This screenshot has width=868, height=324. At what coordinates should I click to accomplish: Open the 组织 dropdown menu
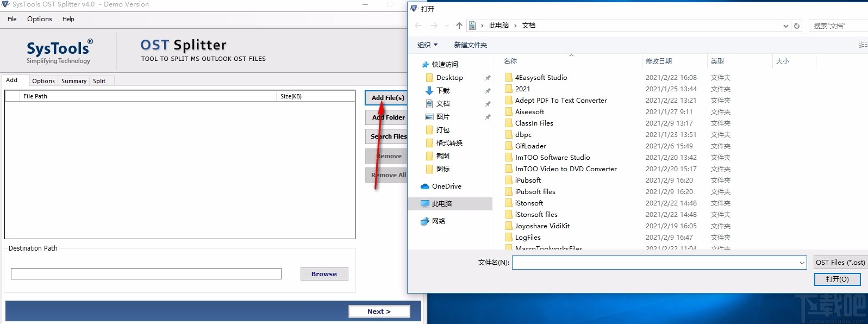427,45
